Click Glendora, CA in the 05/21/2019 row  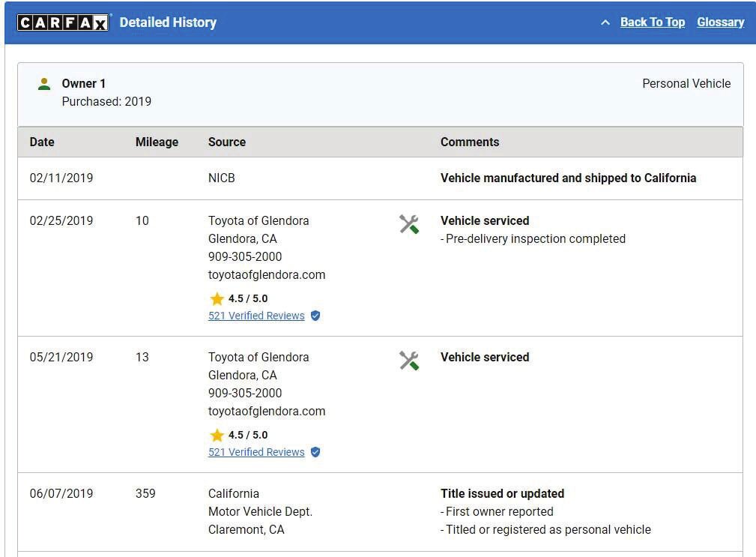point(243,375)
